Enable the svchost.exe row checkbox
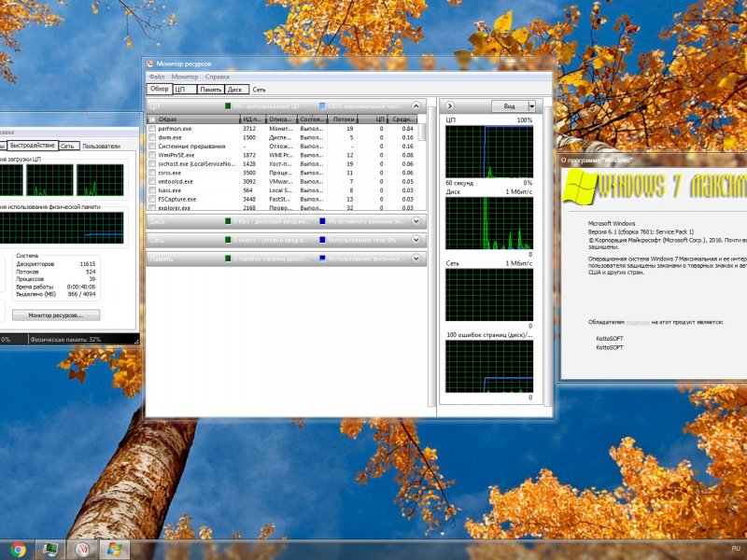747x560 pixels. click(152, 164)
